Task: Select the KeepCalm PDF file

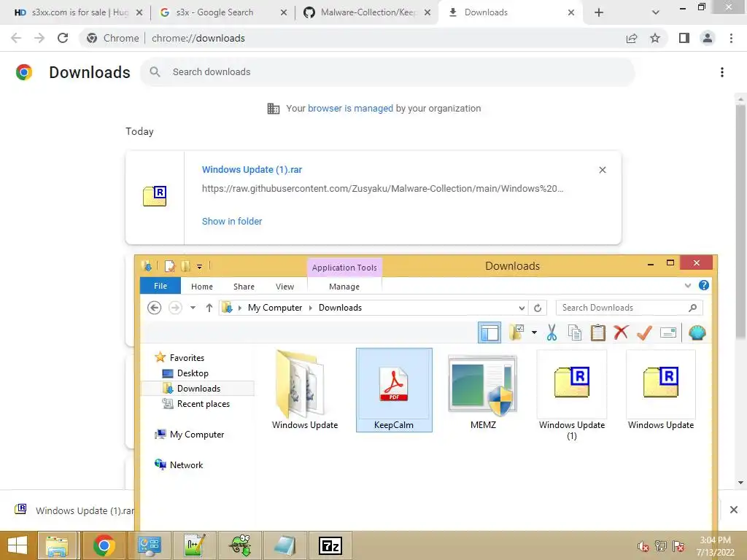Action: click(394, 390)
